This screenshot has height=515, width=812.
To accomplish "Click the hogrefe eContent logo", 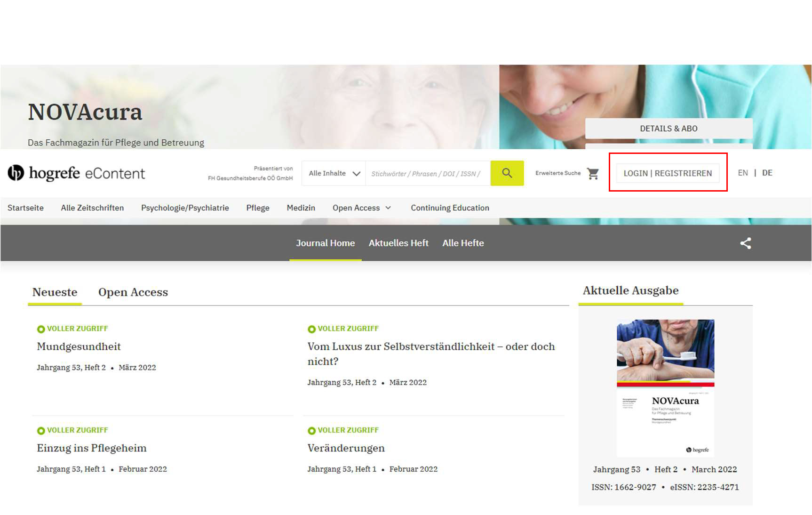I will (76, 173).
